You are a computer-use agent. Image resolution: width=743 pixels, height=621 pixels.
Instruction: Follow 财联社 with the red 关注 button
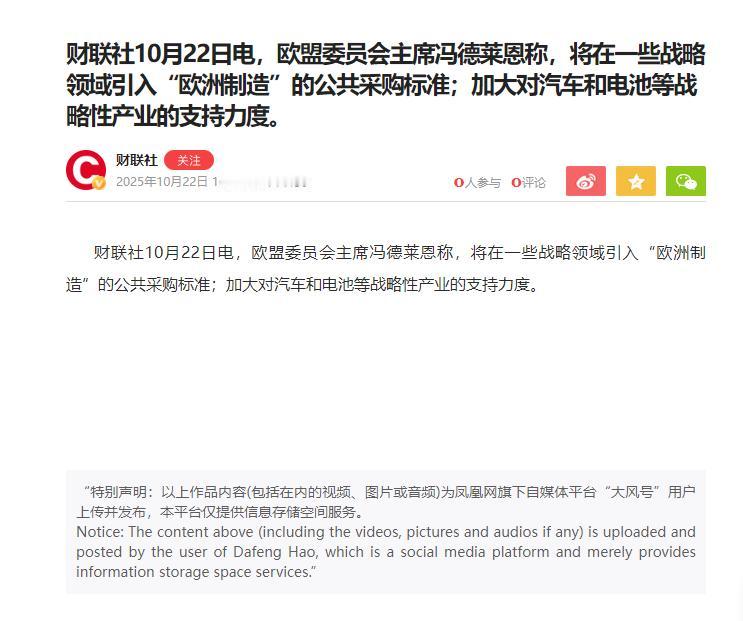coord(189,161)
